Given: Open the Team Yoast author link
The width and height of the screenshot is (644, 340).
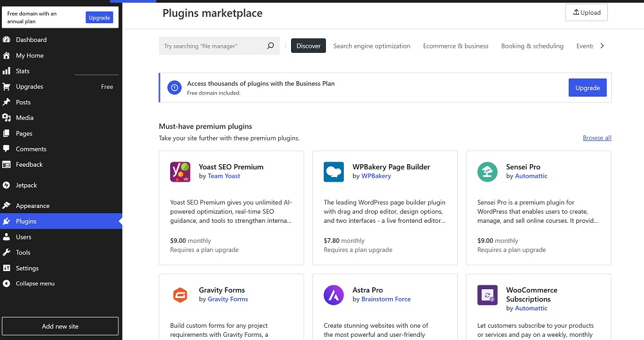Looking at the screenshot, I should click(224, 176).
